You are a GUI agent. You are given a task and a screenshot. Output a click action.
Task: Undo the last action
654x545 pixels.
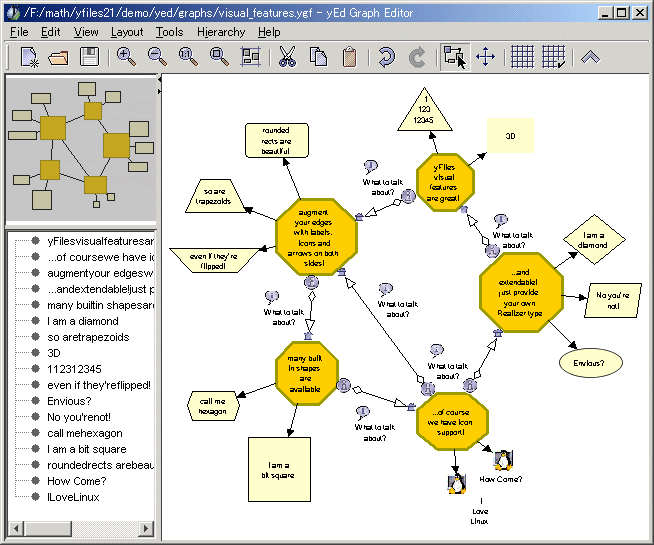click(x=386, y=57)
